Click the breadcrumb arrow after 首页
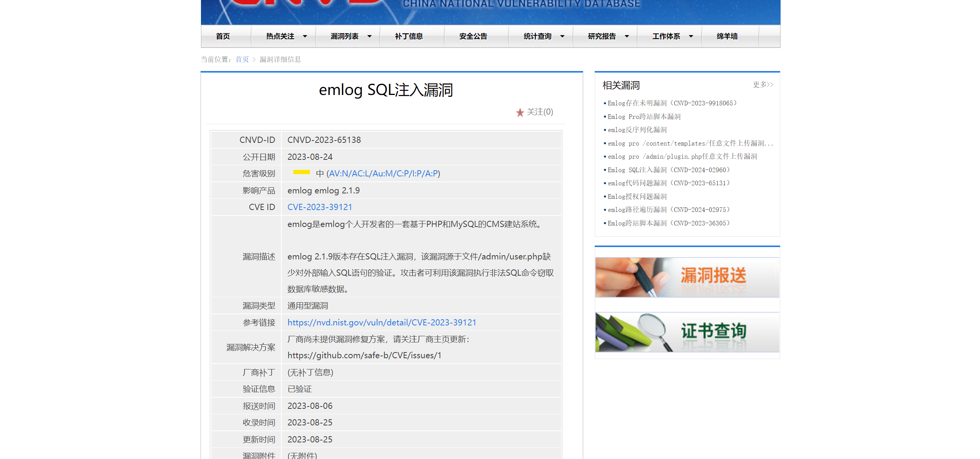980x459 pixels. coord(254,59)
